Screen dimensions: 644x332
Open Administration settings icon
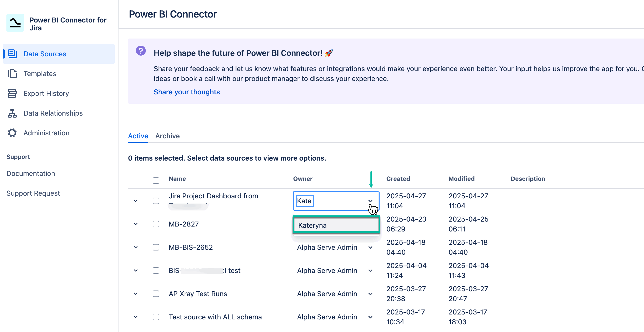[12, 133]
